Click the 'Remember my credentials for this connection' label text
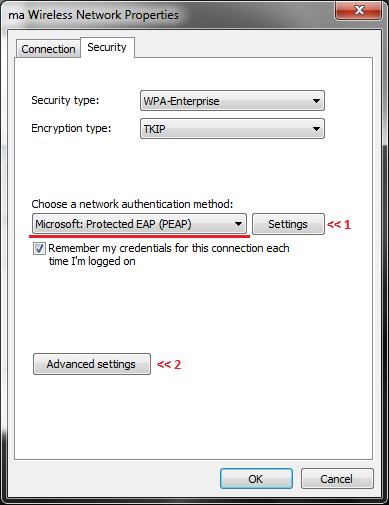The width and height of the screenshot is (389, 505). click(169, 255)
